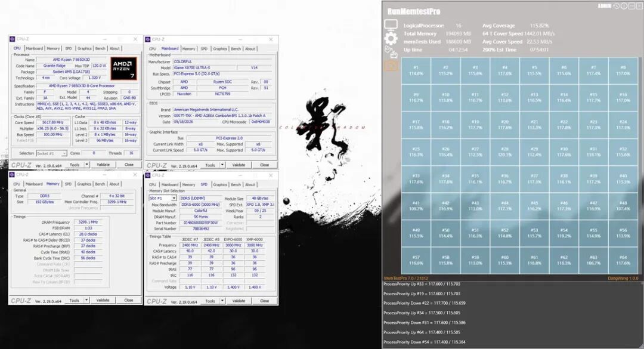Click the title bar icon of the CPU-Z SPD window
The height and width of the screenshot is (349, 644).
tap(148, 175)
